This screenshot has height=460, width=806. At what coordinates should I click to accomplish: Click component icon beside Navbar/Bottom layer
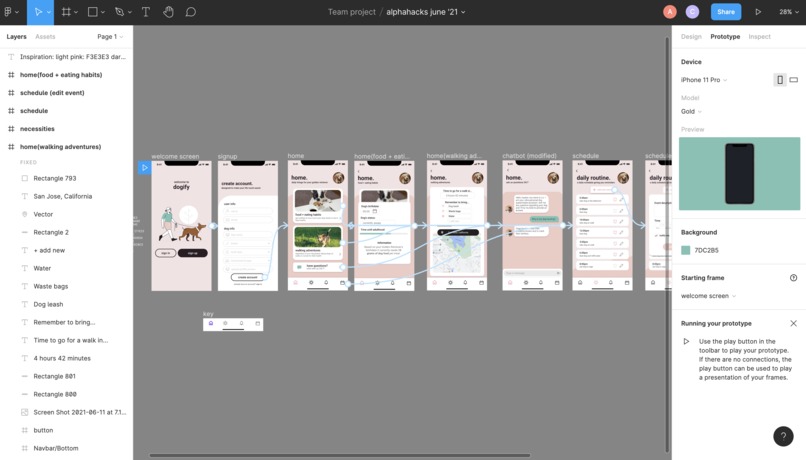click(24, 448)
